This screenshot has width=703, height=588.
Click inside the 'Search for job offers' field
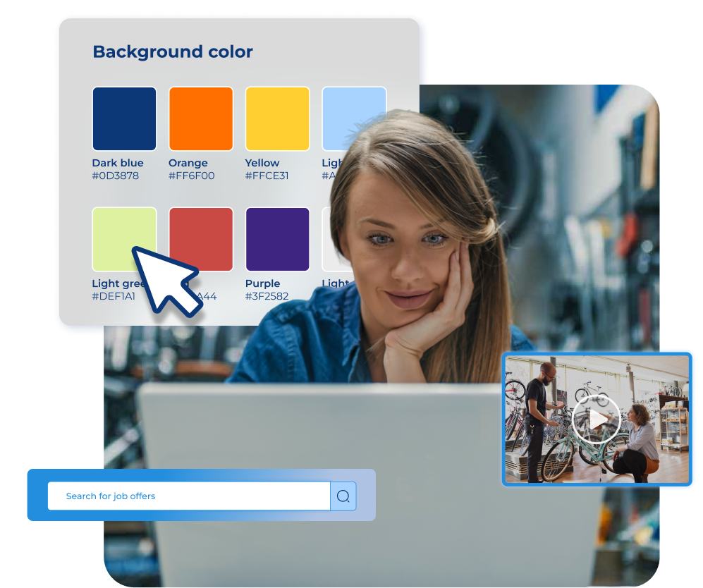(188, 496)
